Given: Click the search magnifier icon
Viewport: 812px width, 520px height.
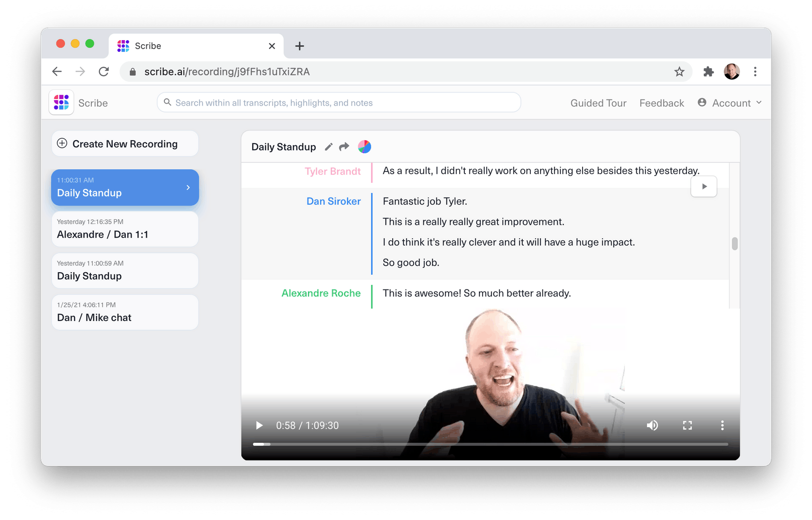Looking at the screenshot, I should click(x=167, y=102).
